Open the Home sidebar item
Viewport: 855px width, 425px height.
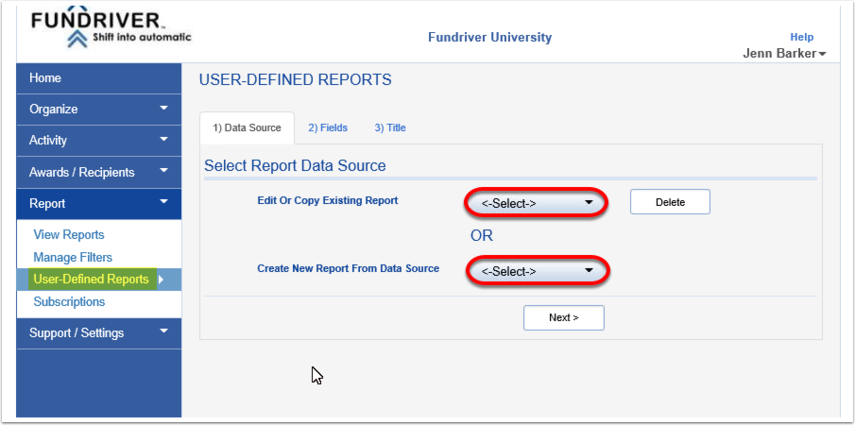tap(99, 78)
